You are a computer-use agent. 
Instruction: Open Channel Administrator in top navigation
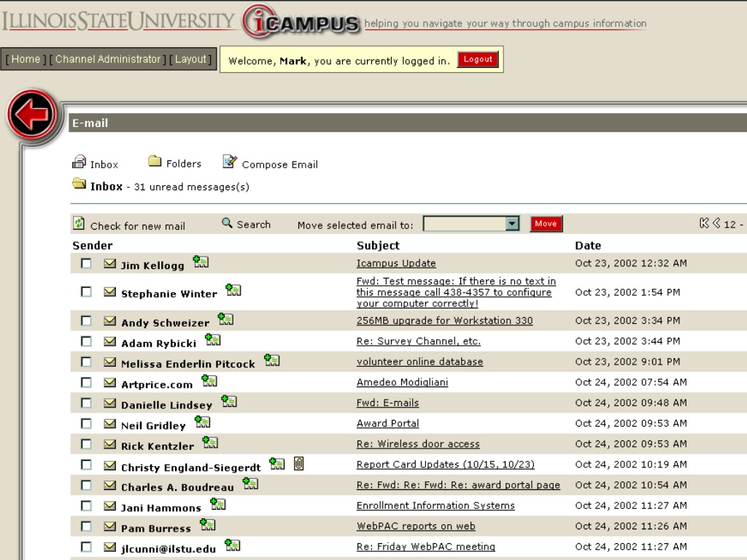pos(108,59)
